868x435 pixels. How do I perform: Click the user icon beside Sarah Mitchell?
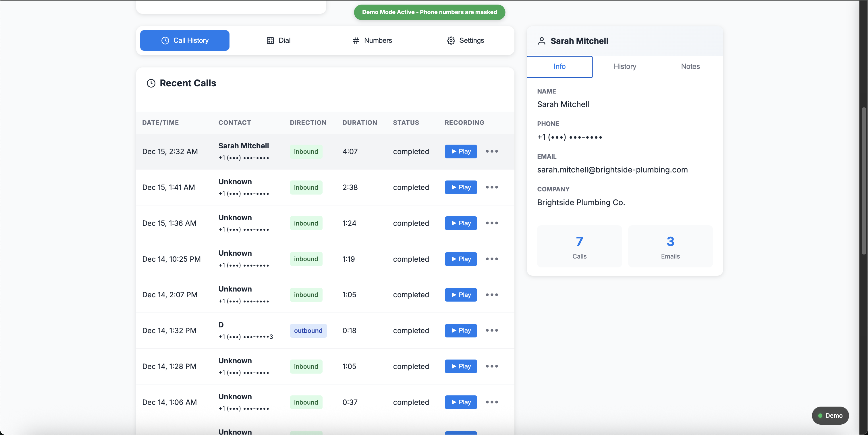pos(541,41)
